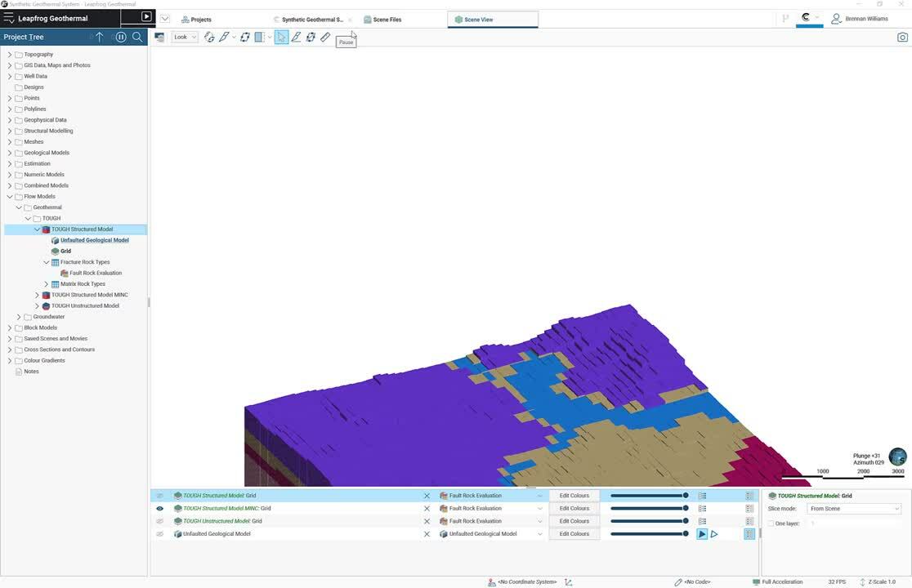Image resolution: width=912 pixels, height=588 pixels.
Task: Edit Colours for TOUGH Structured Model: Grid
Action: pyautogui.click(x=574, y=496)
